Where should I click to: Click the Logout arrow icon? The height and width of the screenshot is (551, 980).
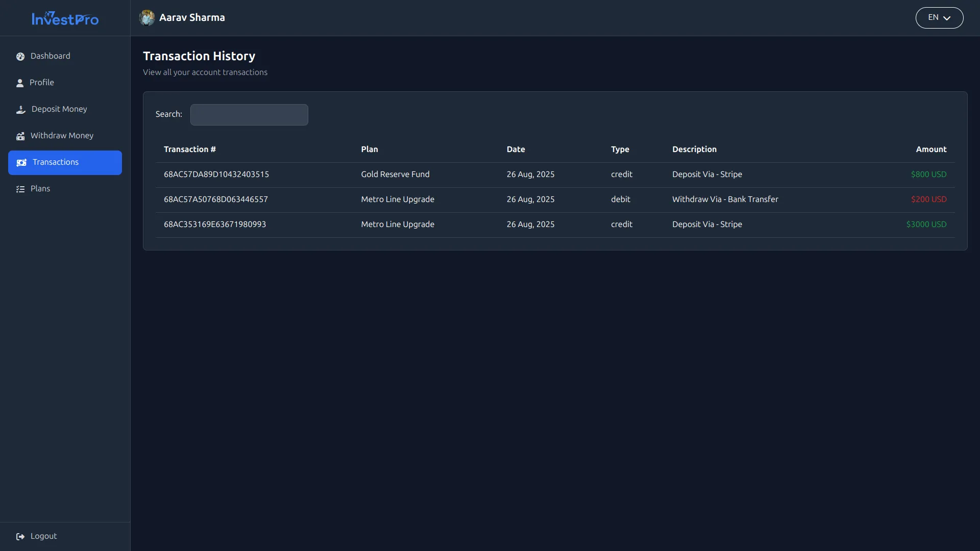pyautogui.click(x=20, y=537)
